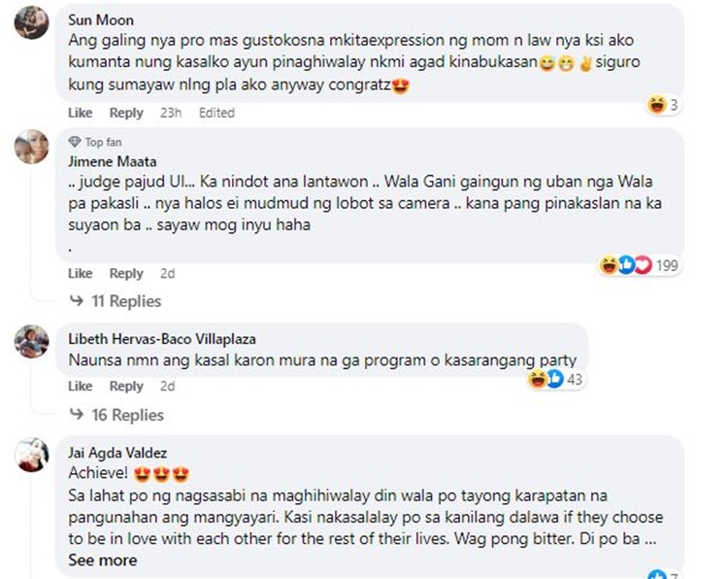Open Libeth Hervas-Baco Villaplaza's avatar

[x=32, y=341]
